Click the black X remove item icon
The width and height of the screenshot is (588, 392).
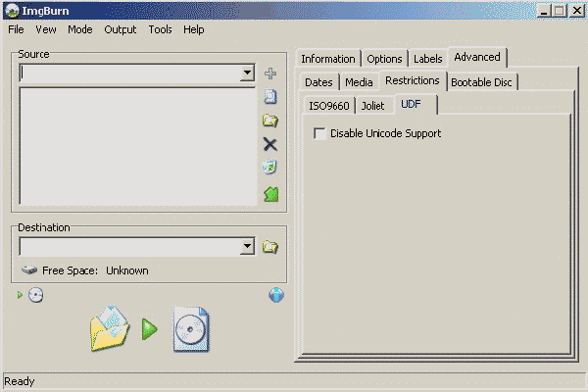(270, 144)
